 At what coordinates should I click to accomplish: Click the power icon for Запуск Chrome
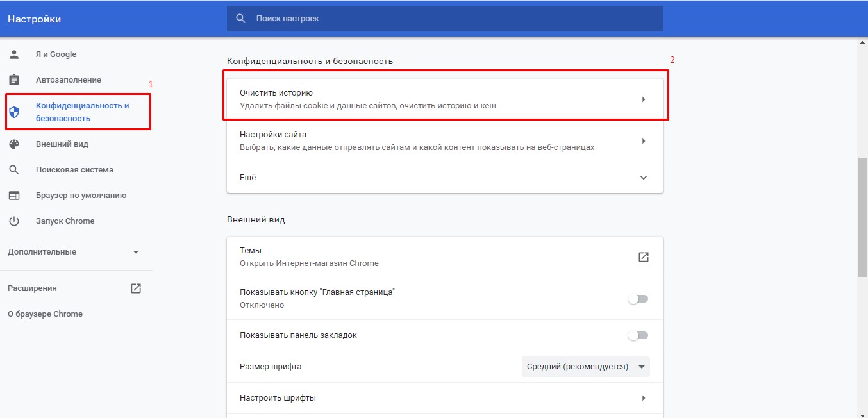14,221
